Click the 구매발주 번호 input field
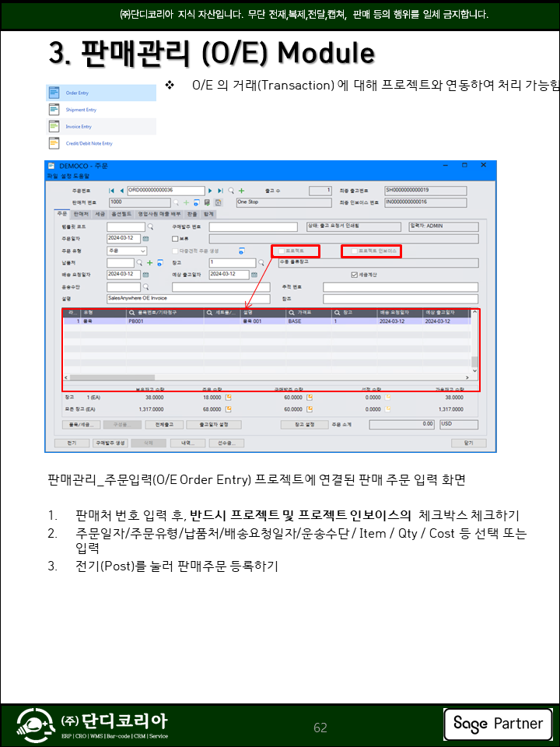 [x=253, y=226]
